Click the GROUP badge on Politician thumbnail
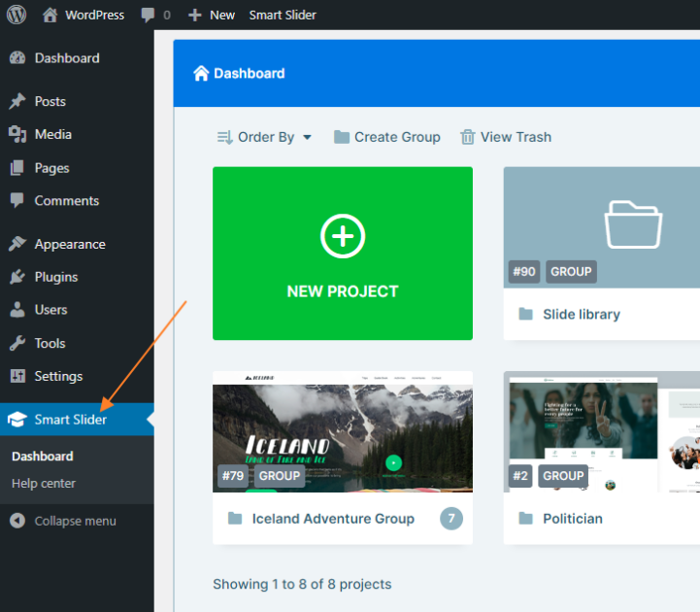The width and height of the screenshot is (700, 612). [x=563, y=476]
